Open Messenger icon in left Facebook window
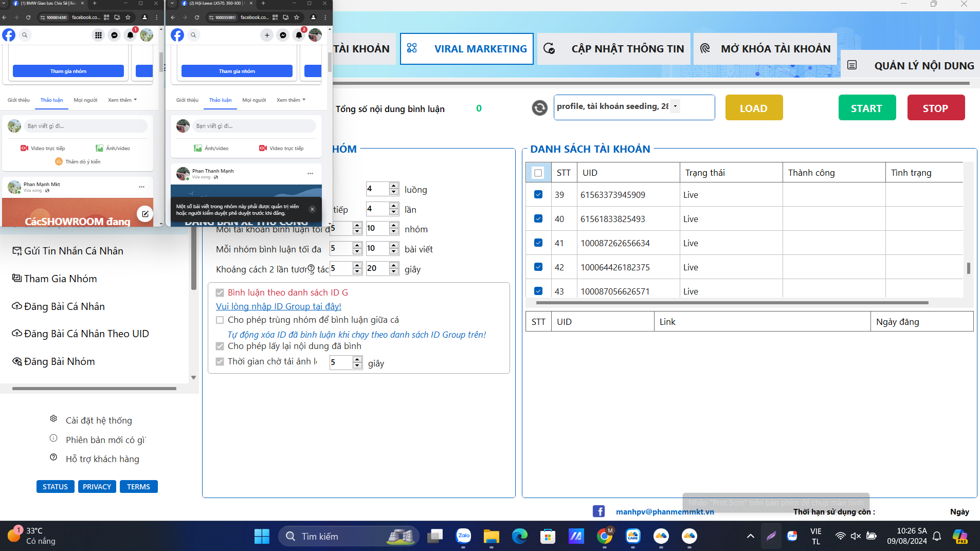980x551 pixels. pyautogui.click(x=114, y=35)
